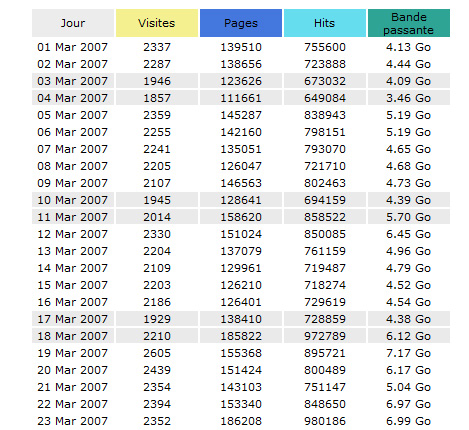
Task: Click pages value 158620 on 11 Mar
Action: [241, 217]
